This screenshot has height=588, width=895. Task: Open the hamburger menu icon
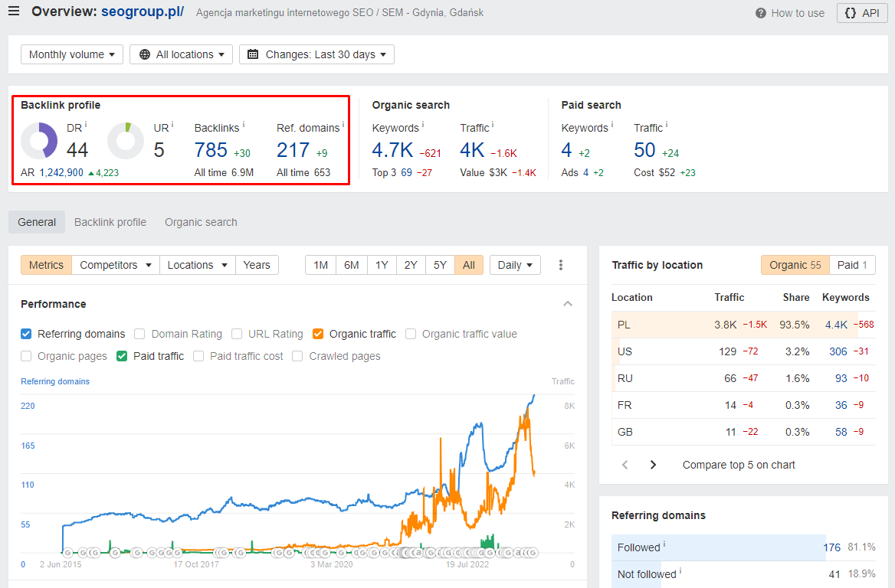(14, 11)
